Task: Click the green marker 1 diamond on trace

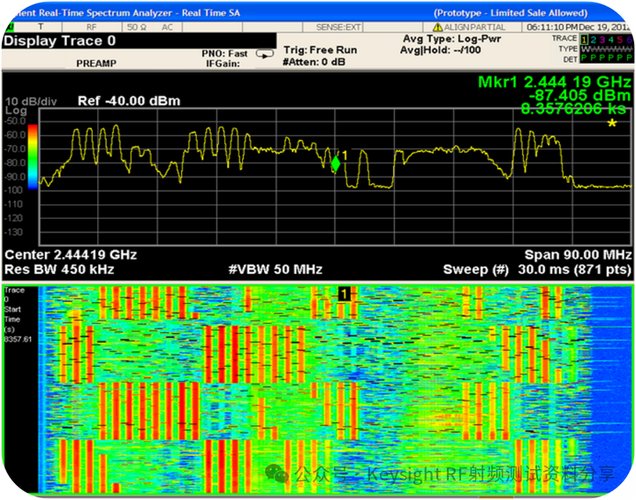Action: click(x=335, y=163)
